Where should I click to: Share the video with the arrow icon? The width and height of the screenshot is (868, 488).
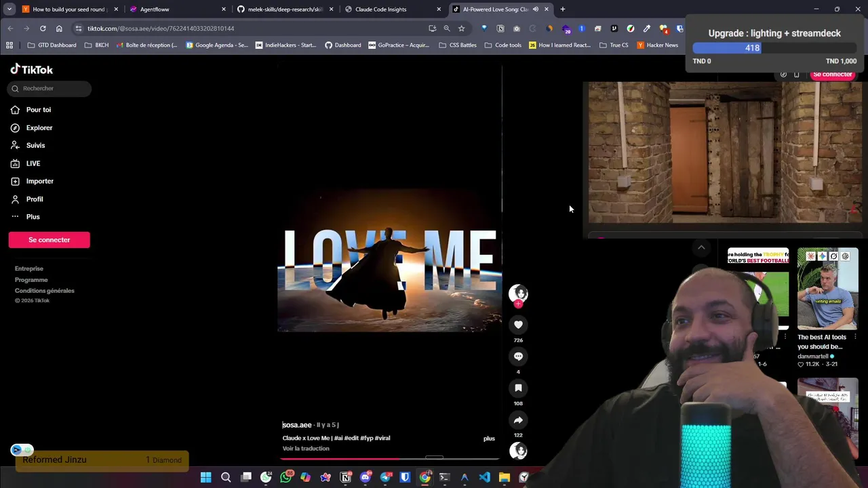click(518, 420)
